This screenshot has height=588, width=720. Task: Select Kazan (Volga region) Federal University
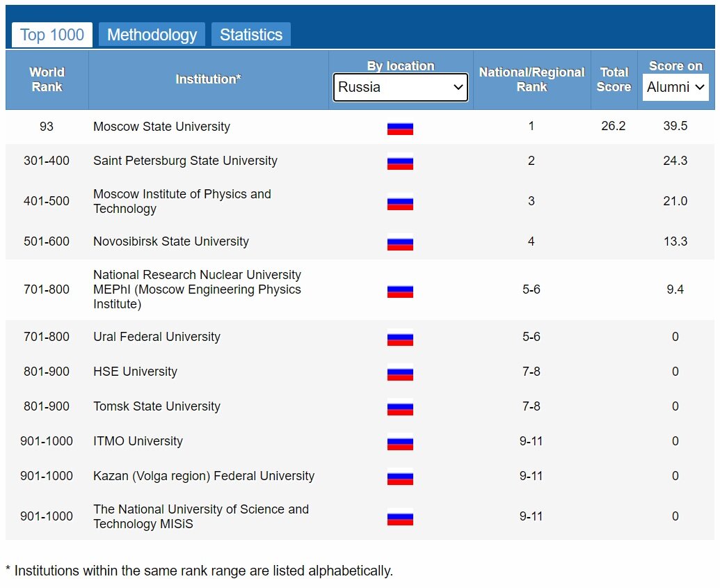point(204,476)
